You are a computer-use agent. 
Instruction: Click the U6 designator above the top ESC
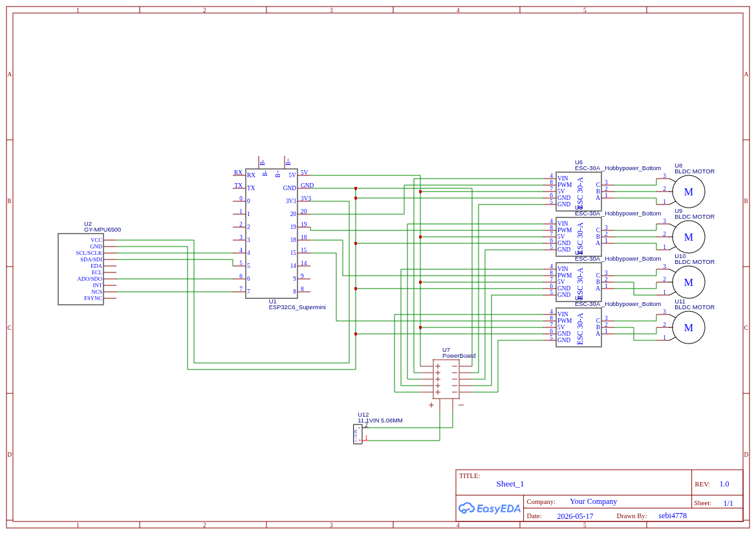tap(579, 162)
